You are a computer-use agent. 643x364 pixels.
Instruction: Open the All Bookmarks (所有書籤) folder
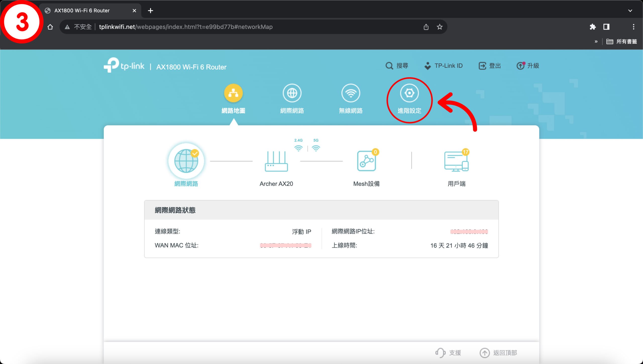click(622, 42)
